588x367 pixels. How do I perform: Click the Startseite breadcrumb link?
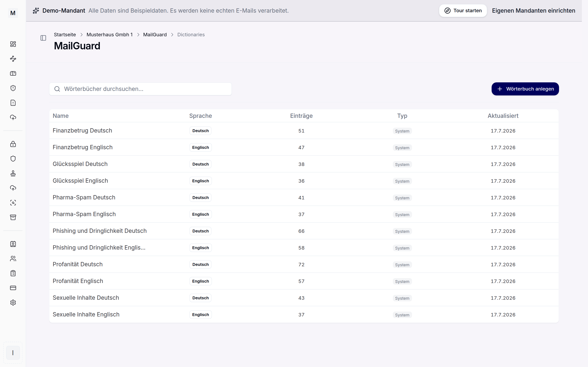point(65,34)
